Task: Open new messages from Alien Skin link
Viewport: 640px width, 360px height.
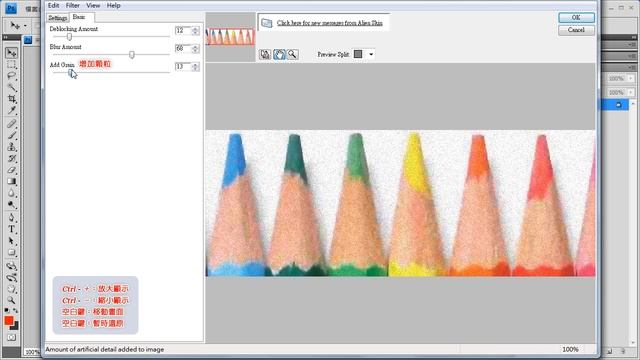Action: (330, 23)
